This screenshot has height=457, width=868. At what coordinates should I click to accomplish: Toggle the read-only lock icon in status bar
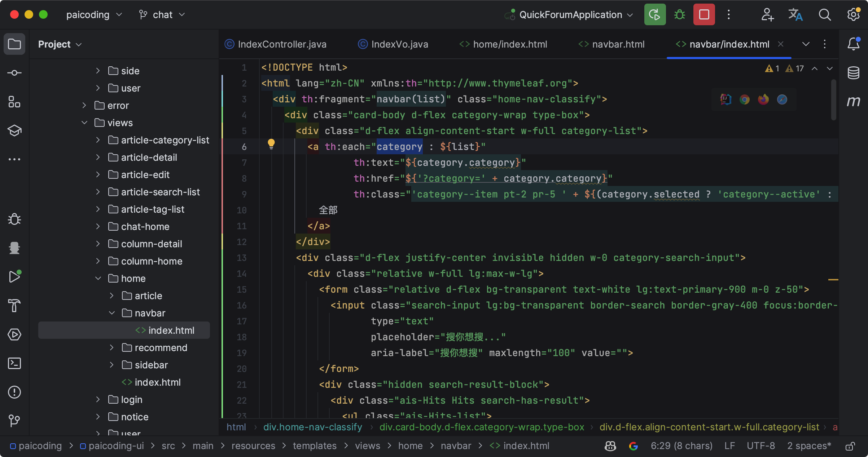click(x=850, y=446)
